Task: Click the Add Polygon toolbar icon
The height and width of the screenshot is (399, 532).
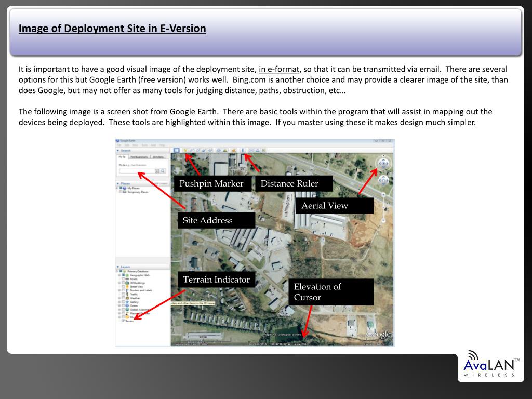Action: tap(191, 150)
